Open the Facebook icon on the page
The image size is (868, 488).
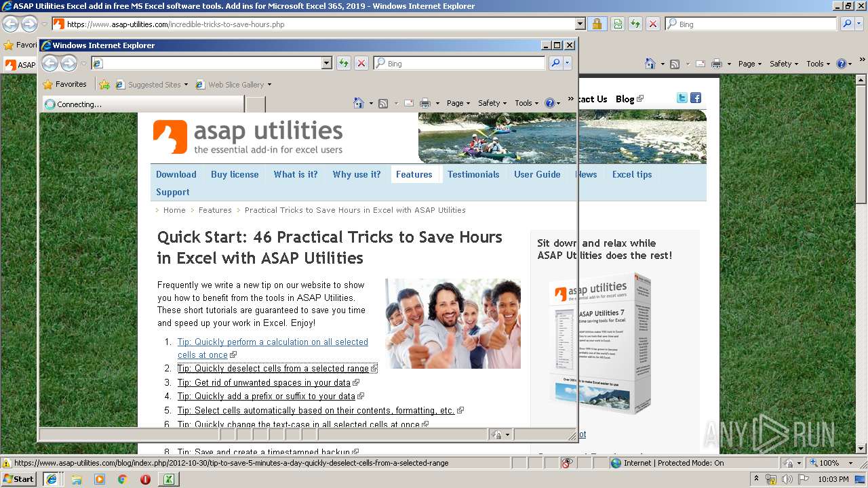(x=696, y=98)
